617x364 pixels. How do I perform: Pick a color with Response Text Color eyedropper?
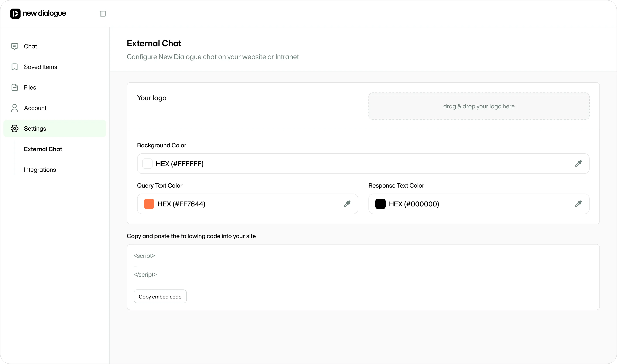point(578,204)
